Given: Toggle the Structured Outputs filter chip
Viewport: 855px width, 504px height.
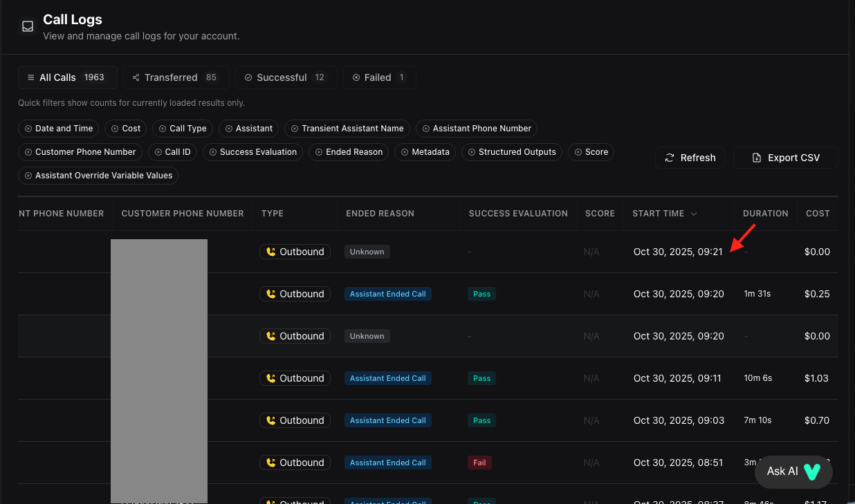Looking at the screenshot, I should tap(512, 151).
